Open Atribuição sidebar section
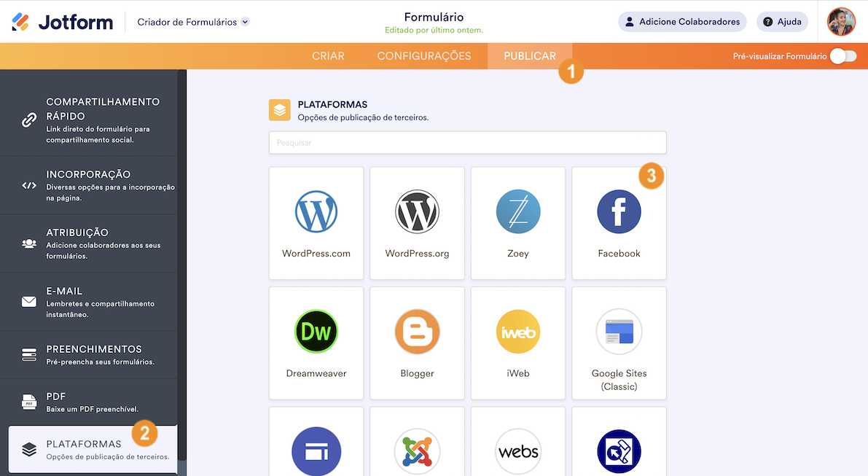This screenshot has height=476, width=868. point(89,243)
